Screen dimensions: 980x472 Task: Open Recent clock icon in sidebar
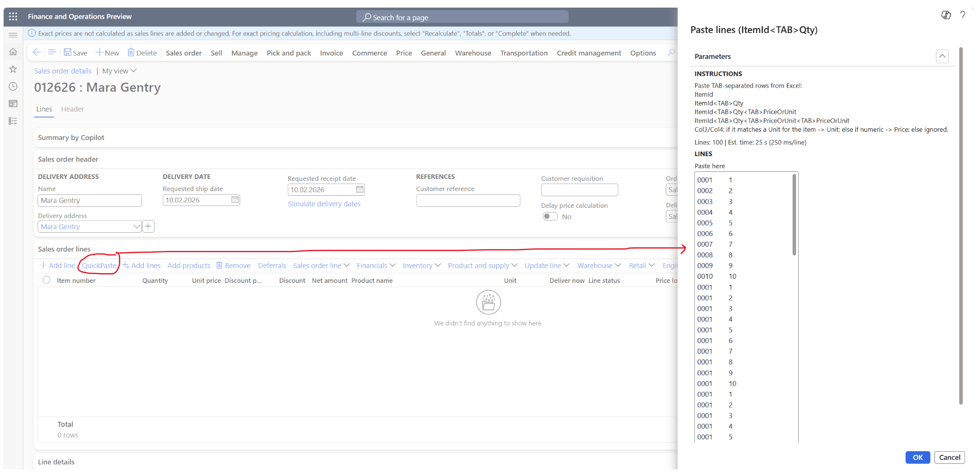[13, 86]
